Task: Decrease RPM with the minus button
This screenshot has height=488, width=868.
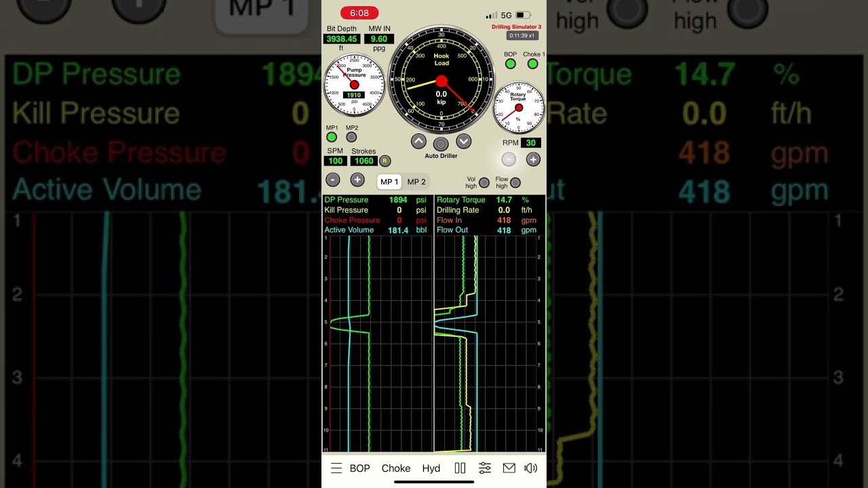Action: [x=509, y=159]
